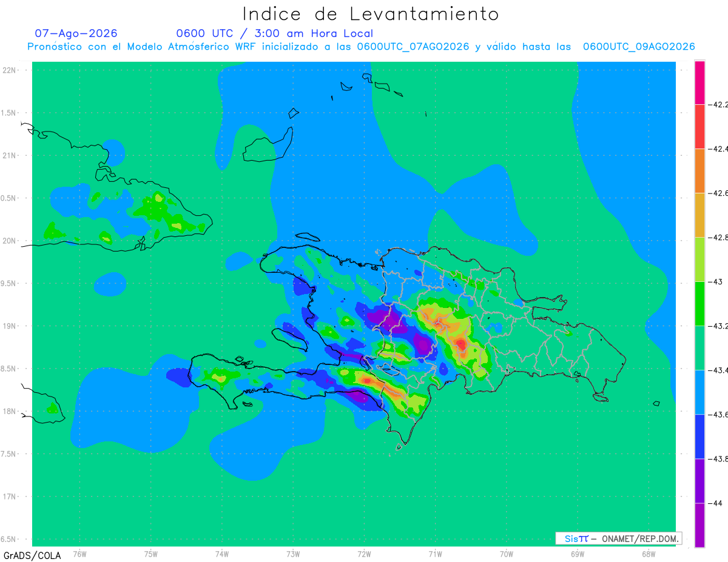Click the '-44' legend value
728x562 pixels.
click(716, 503)
